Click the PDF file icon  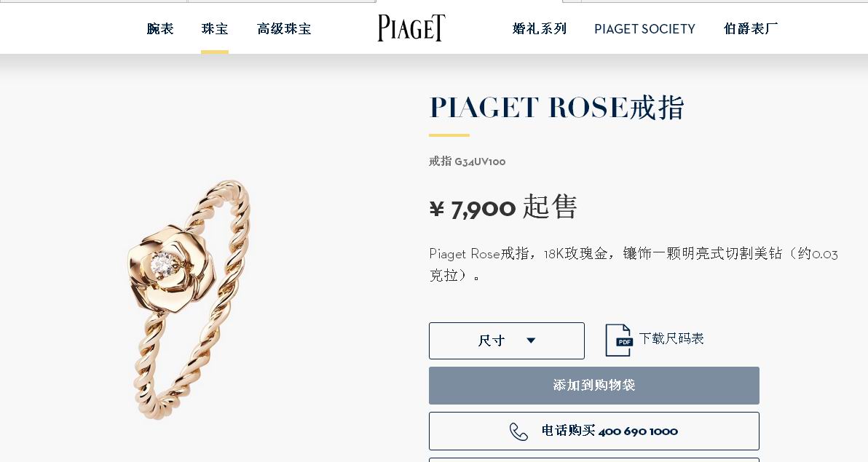coord(618,340)
